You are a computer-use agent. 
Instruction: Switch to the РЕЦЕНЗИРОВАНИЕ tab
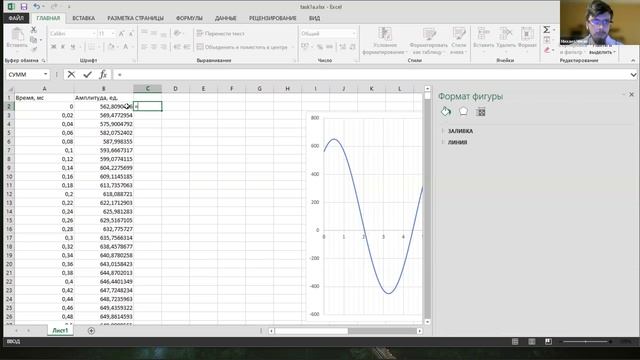[273, 18]
